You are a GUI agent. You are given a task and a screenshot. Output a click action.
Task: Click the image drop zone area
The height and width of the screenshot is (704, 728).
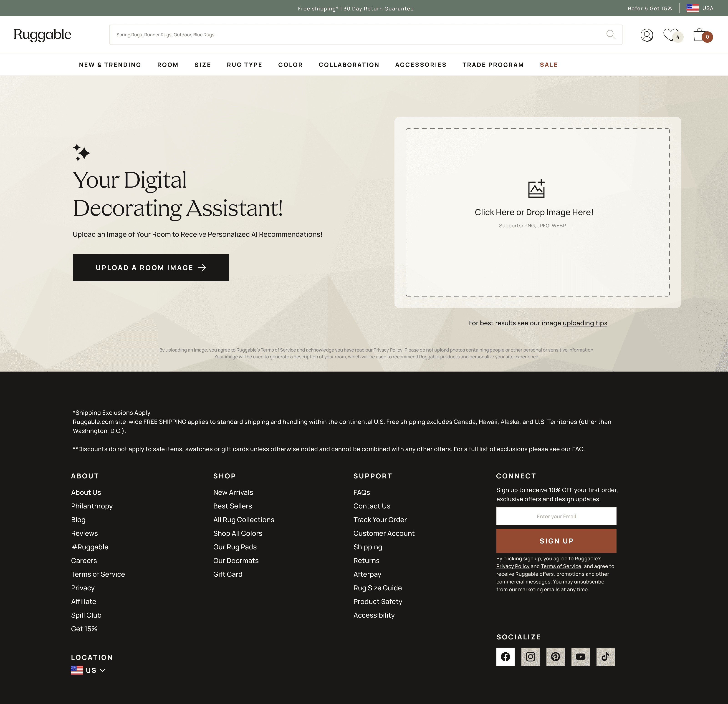tap(537, 212)
